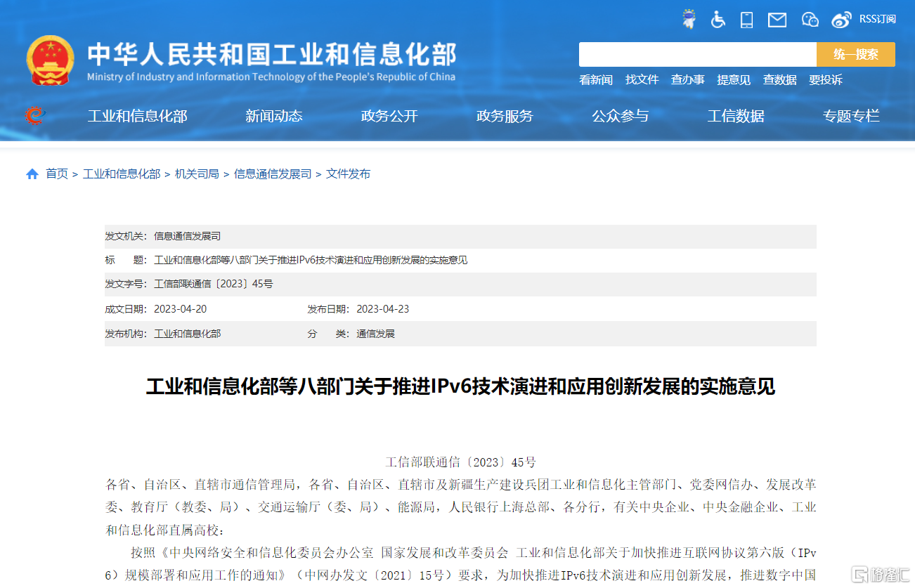The image size is (915, 588).
Task: Focus the site search input field
Action: pos(698,54)
